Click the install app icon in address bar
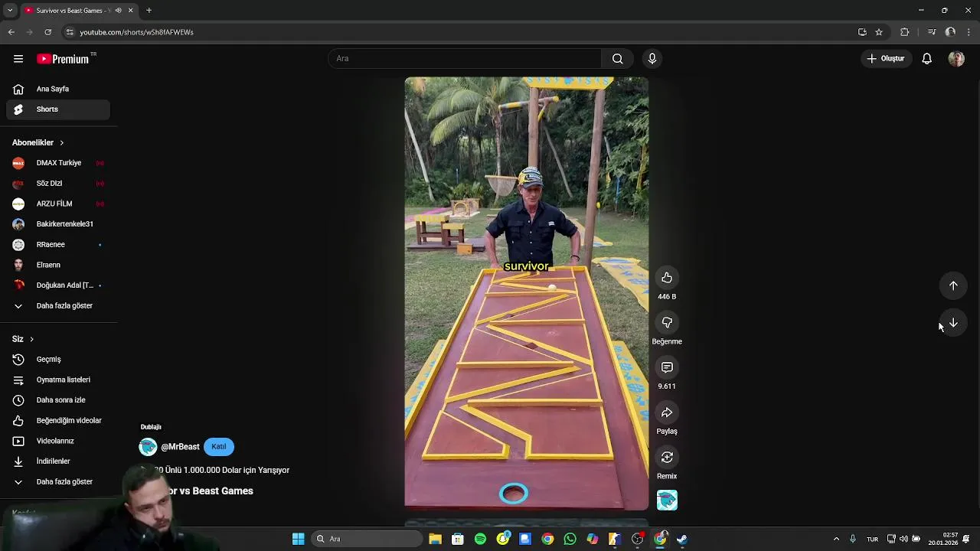 click(x=862, y=32)
